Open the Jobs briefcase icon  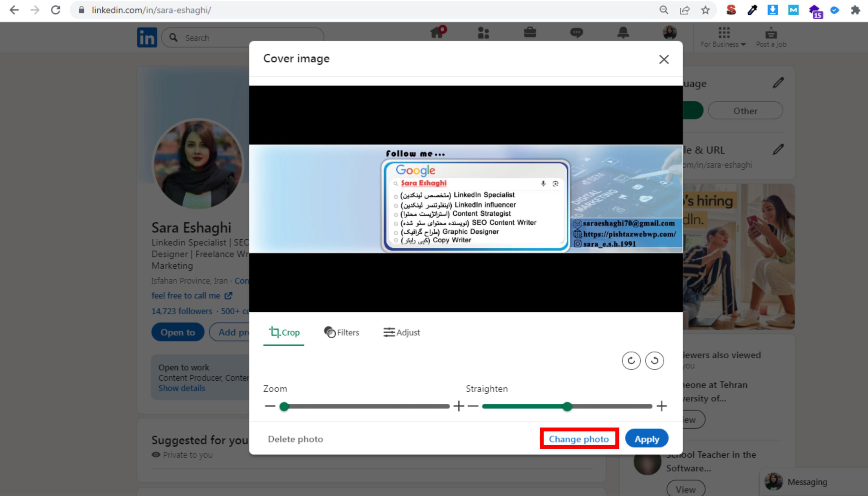pyautogui.click(x=530, y=33)
